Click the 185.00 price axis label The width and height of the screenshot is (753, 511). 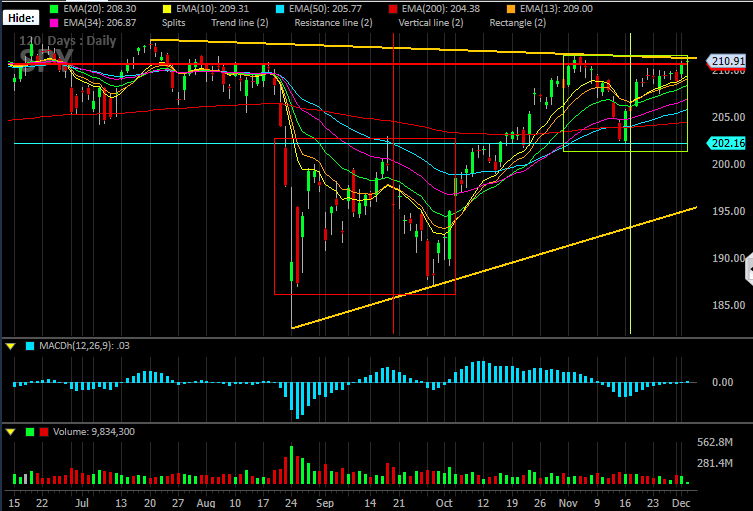click(729, 305)
